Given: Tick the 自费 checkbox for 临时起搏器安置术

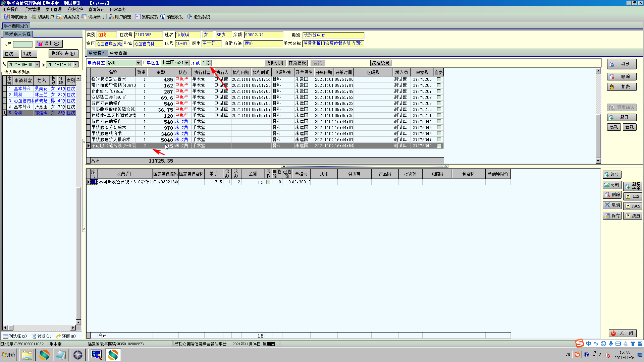Looking at the screenshot, I should (438, 79).
